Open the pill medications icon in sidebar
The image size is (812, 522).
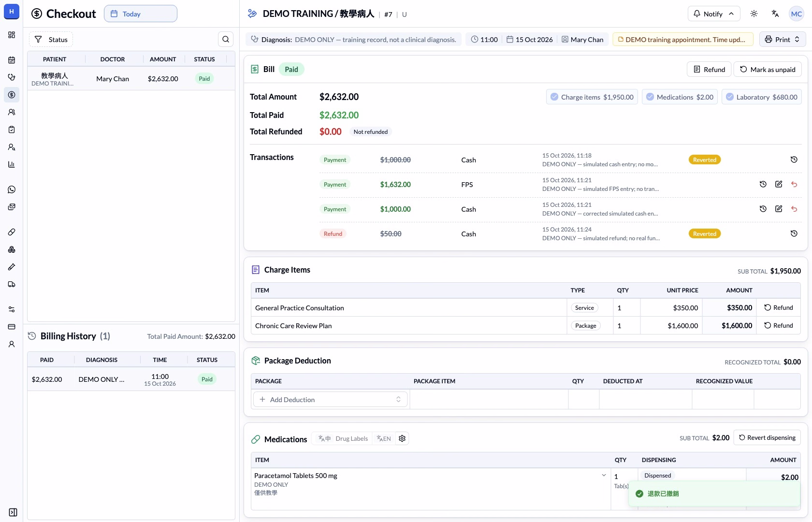tap(12, 232)
